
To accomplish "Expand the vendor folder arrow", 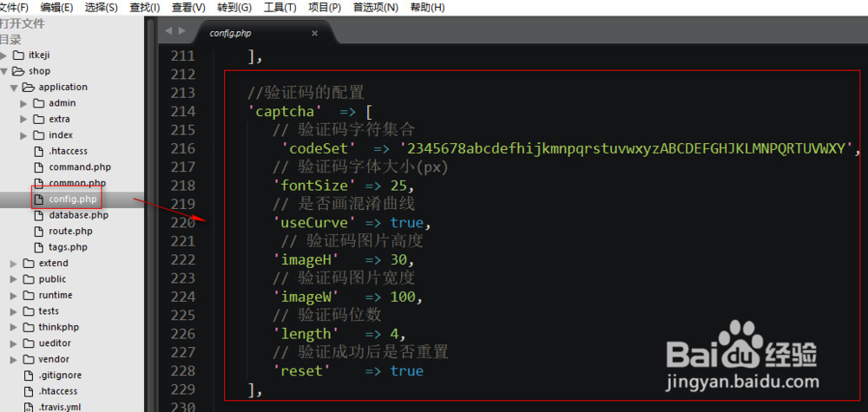I will click(x=14, y=359).
